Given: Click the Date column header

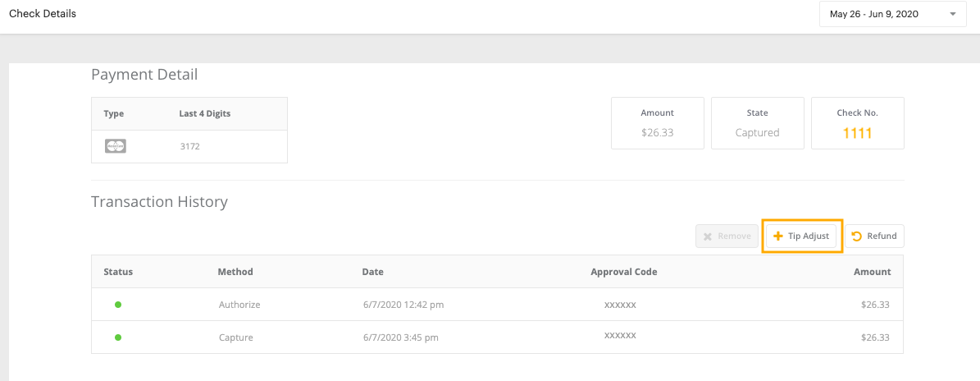Looking at the screenshot, I should click(373, 272).
